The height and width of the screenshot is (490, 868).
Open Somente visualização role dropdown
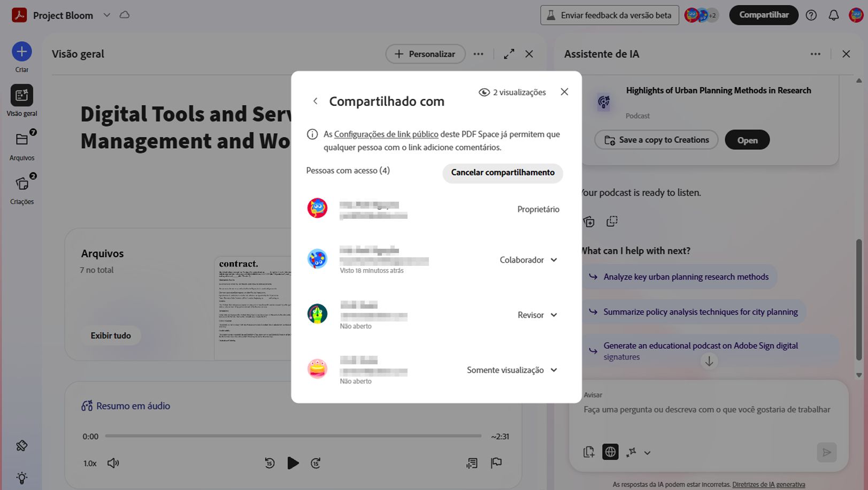pyautogui.click(x=512, y=370)
